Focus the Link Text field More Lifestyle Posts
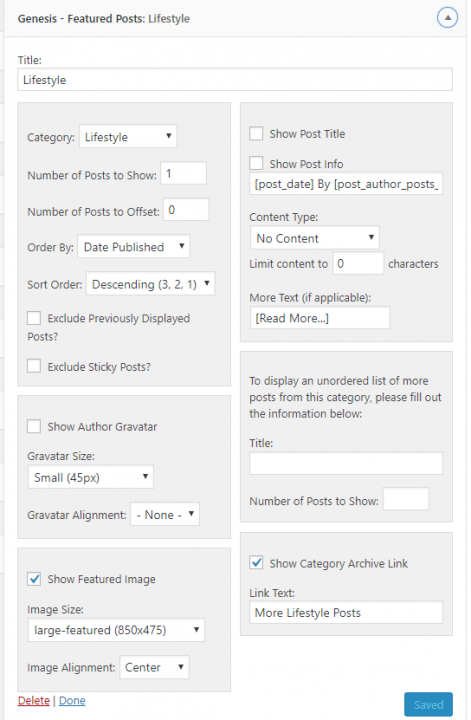This screenshot has width=471, height=720. point(346,613)
